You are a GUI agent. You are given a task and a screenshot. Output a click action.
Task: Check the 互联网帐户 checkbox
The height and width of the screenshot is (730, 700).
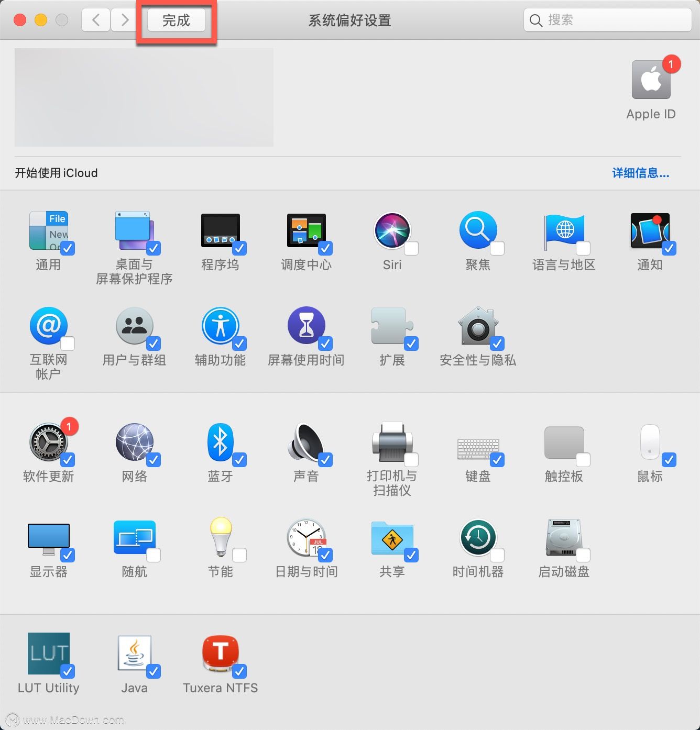(68, 344)
